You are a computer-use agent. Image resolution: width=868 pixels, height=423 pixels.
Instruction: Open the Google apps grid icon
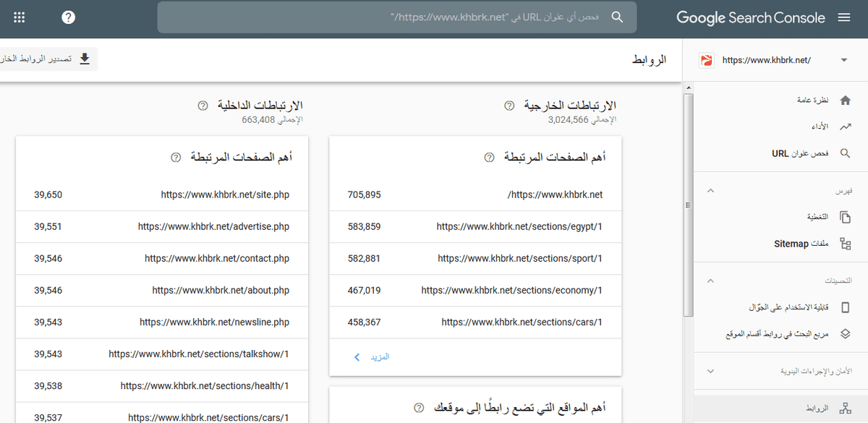click(x=20, y=17)
